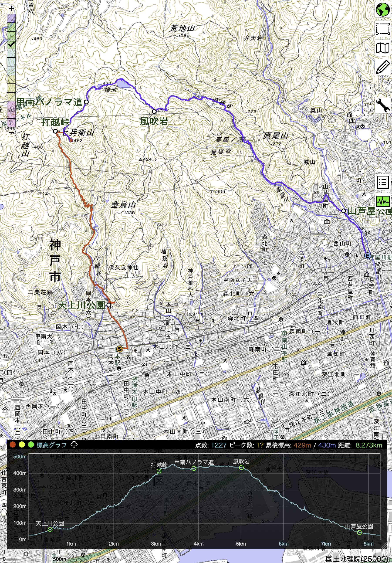Viewport: 392px width, 563px height.
Task: Click the red circle on elevation panel
Action: click(x=12, y=444)
